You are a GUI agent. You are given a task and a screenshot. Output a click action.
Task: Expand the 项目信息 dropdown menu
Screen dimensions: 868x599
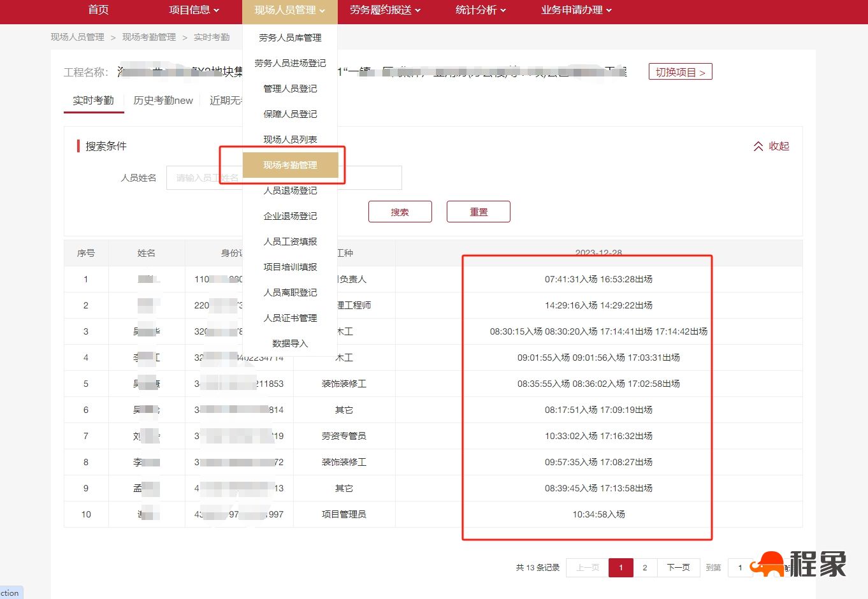coord(194,10)
